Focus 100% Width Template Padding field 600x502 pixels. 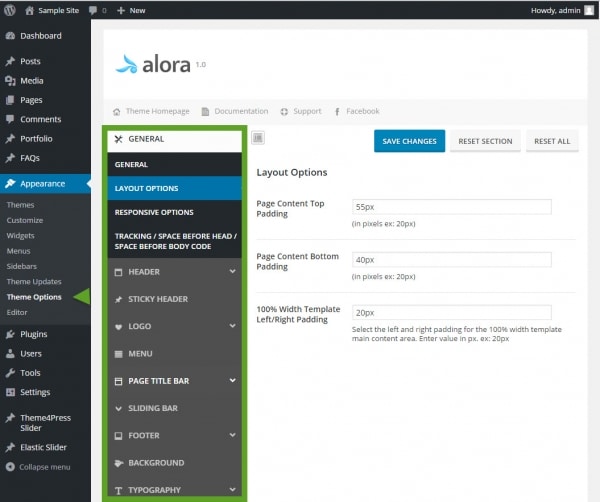pos(452,313)
